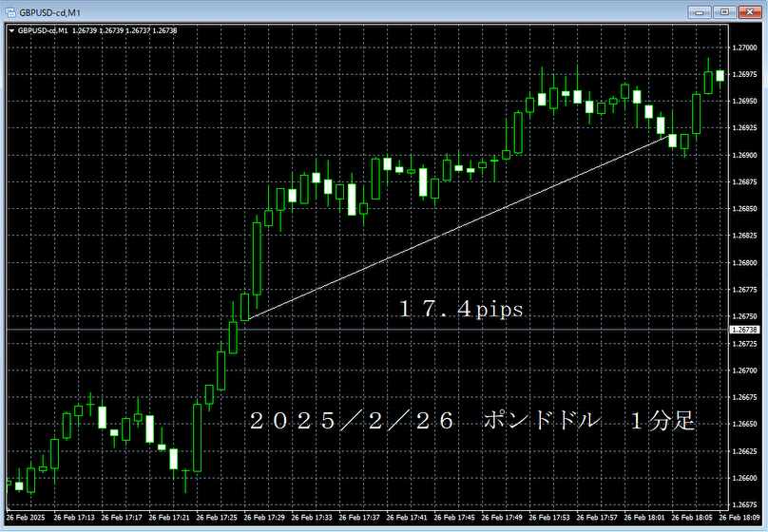768x532 pixels.
Task: Click the 1.26900 price scale label
Action: [744, 155]
